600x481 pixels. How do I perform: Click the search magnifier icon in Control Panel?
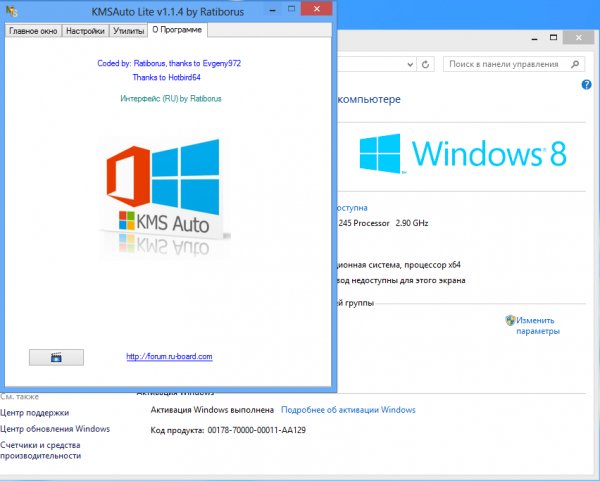[x=575, y=64]
